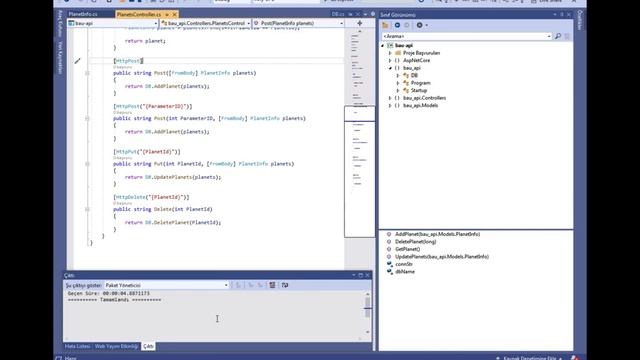Viewport: 640px width, 360px height.
Task: Open the Class View search history dropdown
Action: tap(549, 36)
